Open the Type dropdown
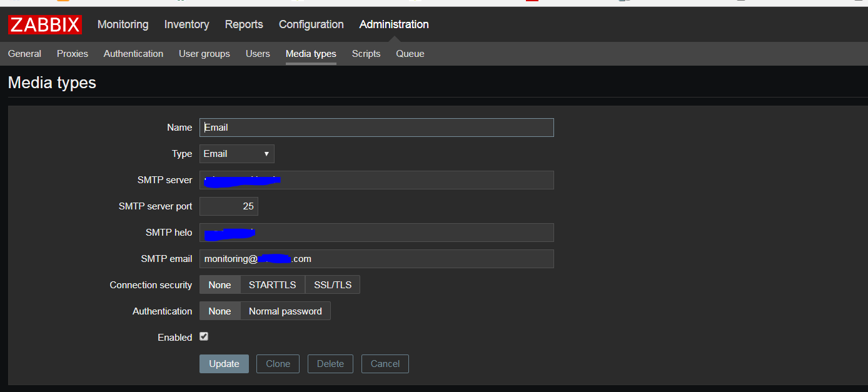Screen dimensions: 868x392 (236, 153)
